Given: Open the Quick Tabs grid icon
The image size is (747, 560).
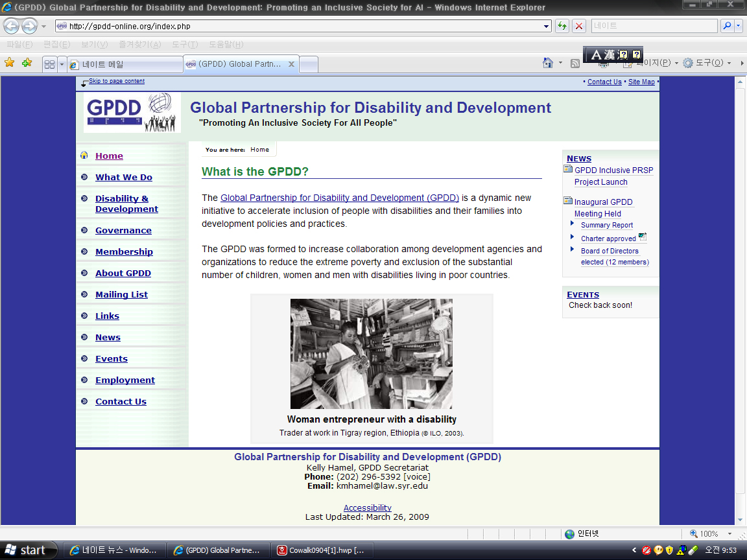Looking at the screenshot, I should (x=49, y=64).
